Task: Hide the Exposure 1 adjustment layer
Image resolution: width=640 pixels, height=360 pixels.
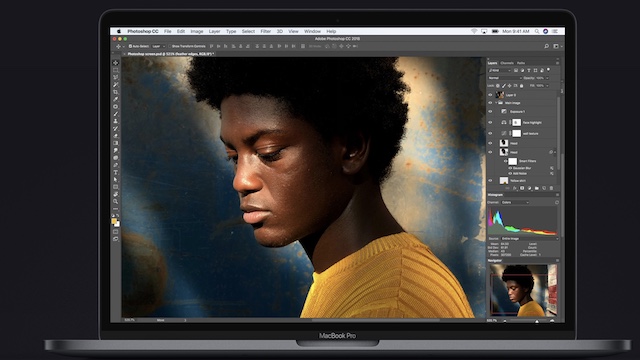Action: pos(490,111)
